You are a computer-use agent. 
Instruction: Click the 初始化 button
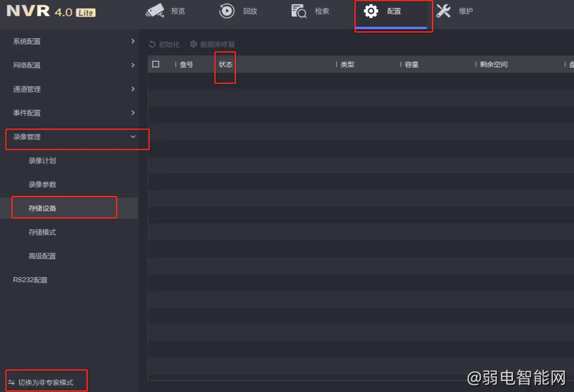click(x=164, y=44)
